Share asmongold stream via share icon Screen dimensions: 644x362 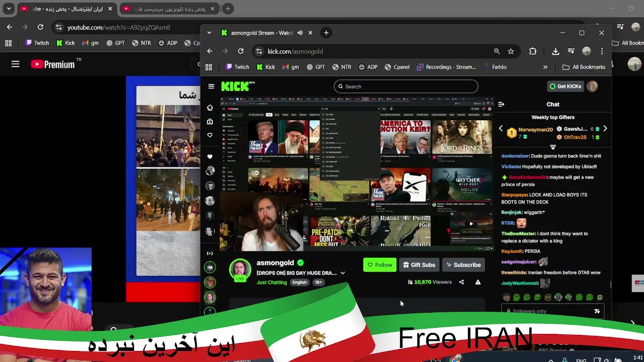pyautogui.click(x=461, y=282)
